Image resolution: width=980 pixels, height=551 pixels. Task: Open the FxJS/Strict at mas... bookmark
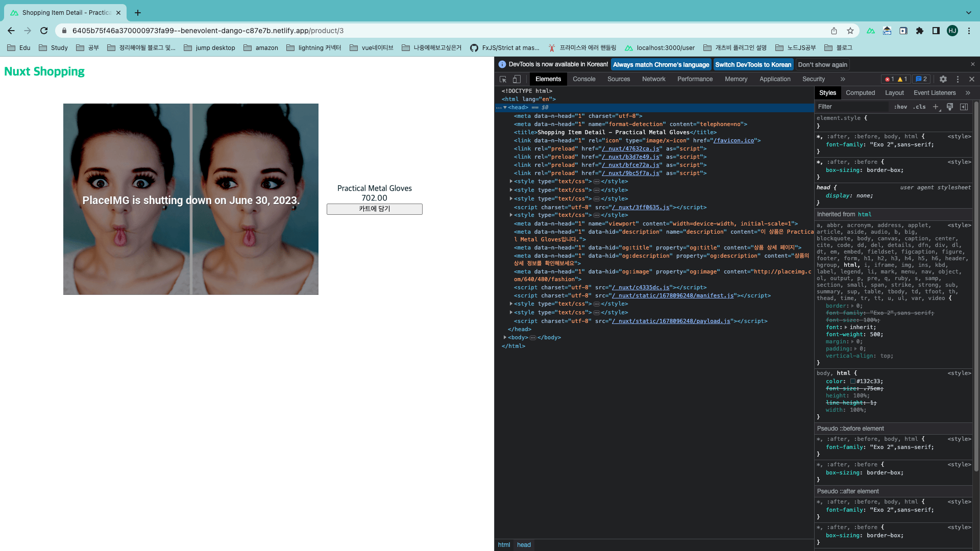pos(504,47)
